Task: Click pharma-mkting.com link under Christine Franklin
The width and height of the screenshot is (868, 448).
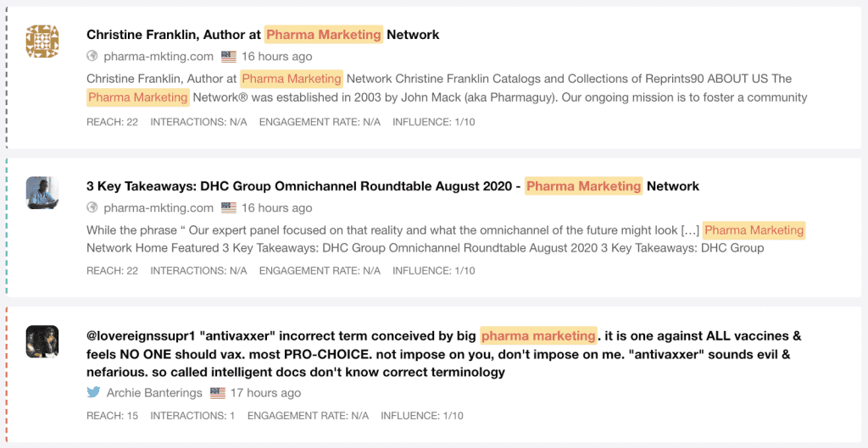Action: pyautogui.click(x=159, y=57)
